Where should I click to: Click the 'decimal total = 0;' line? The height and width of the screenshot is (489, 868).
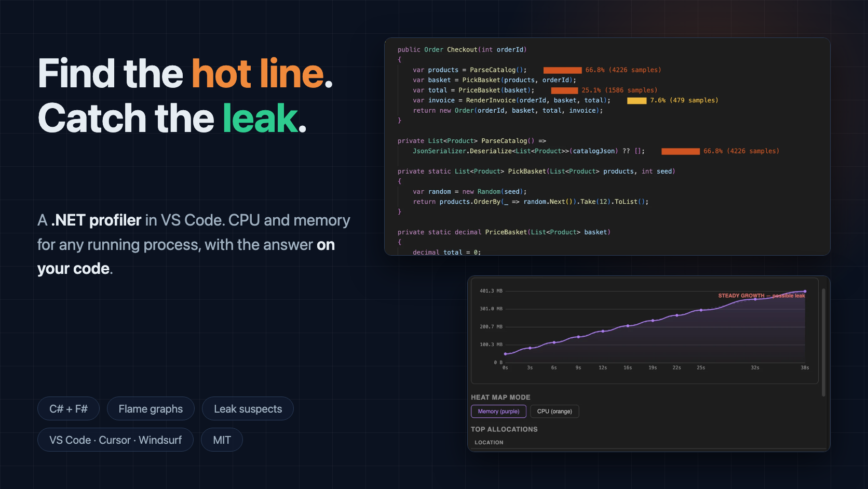click(x=446, y=253)
